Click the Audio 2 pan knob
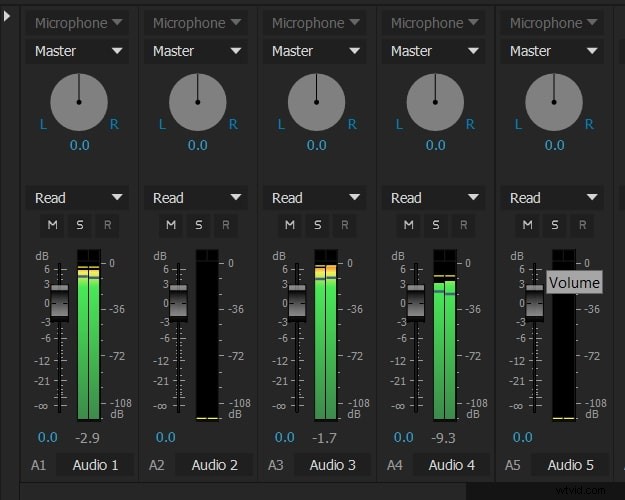Image resolution: width=625 pixels, height=500 pixels. point(198,102)
